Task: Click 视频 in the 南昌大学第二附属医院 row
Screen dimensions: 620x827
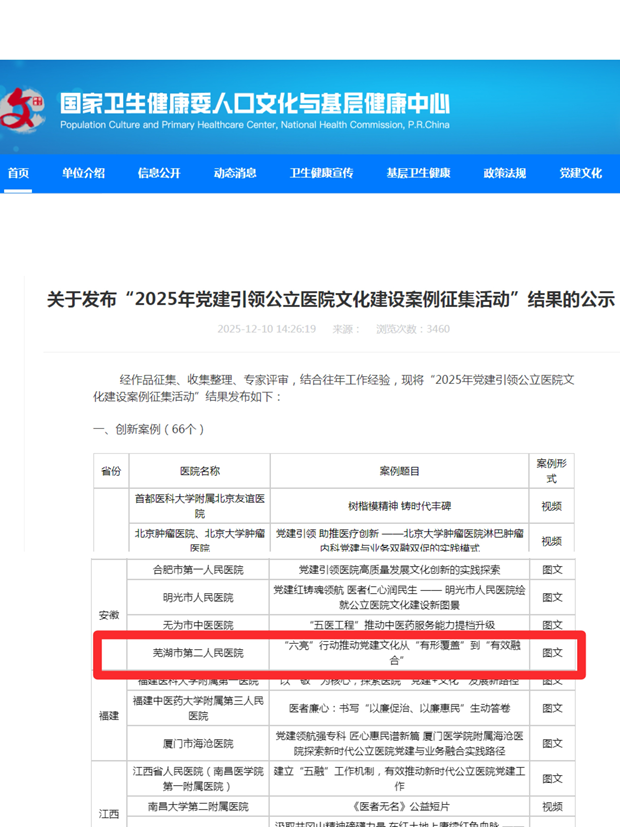Action: [x=552, y=806]
